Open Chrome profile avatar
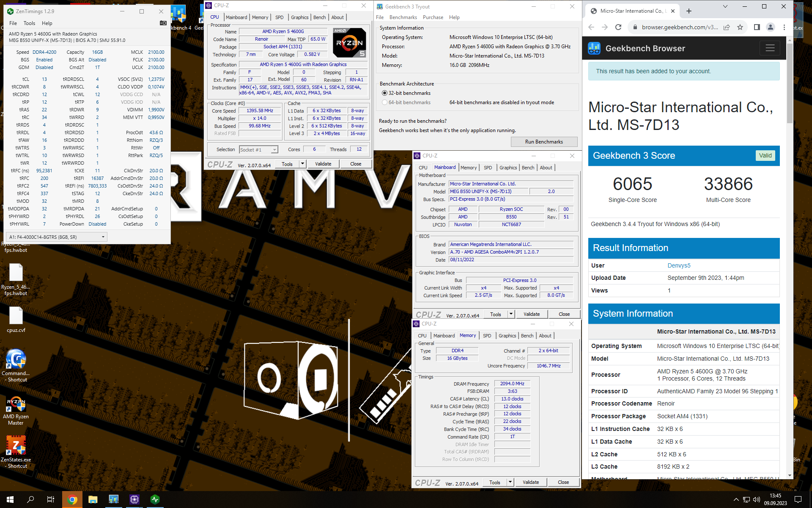 click(771, 27)
